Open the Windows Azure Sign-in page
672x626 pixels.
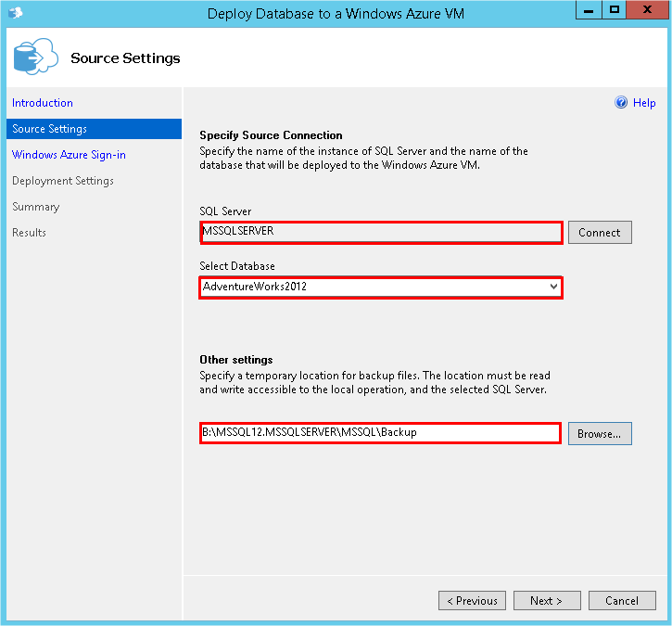(69, 155)
